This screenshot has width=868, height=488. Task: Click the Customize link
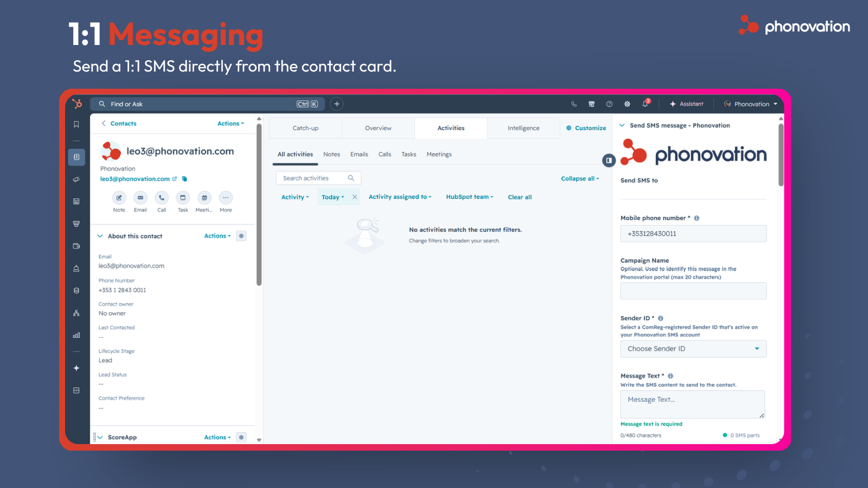[x=586, y=129]
